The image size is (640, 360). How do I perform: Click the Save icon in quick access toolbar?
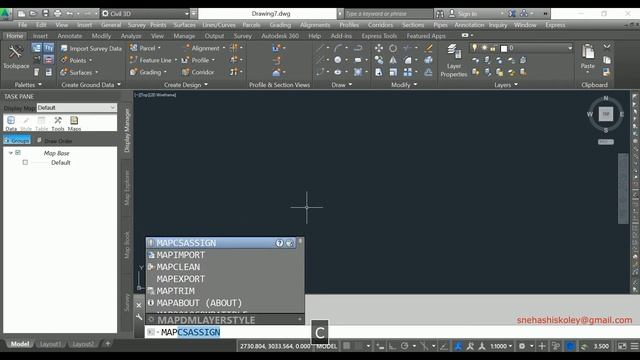[45, 13]
